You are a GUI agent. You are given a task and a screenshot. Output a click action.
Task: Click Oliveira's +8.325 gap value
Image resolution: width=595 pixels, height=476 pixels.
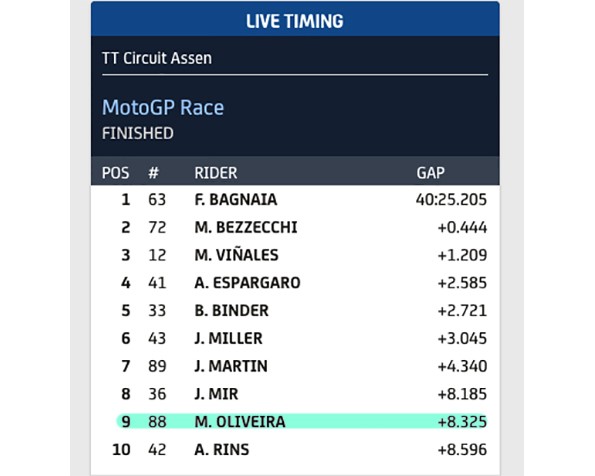462,421
